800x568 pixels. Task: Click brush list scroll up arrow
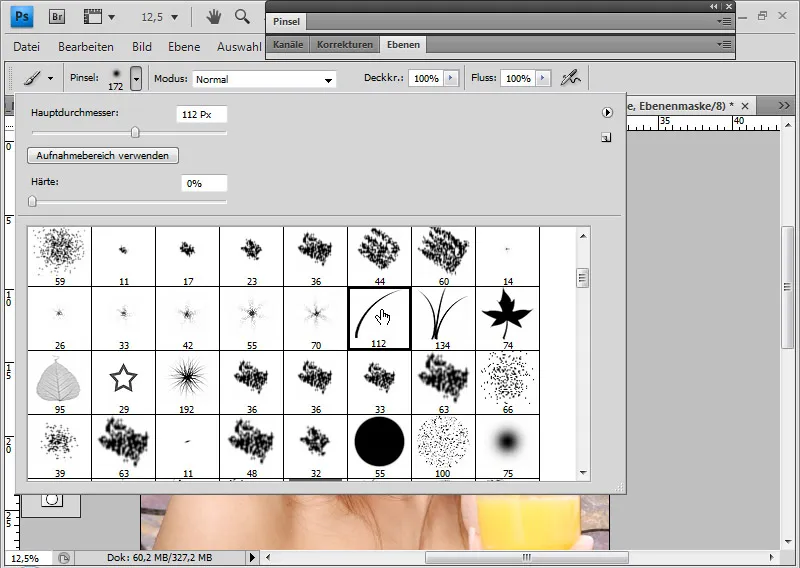point(583,236)
